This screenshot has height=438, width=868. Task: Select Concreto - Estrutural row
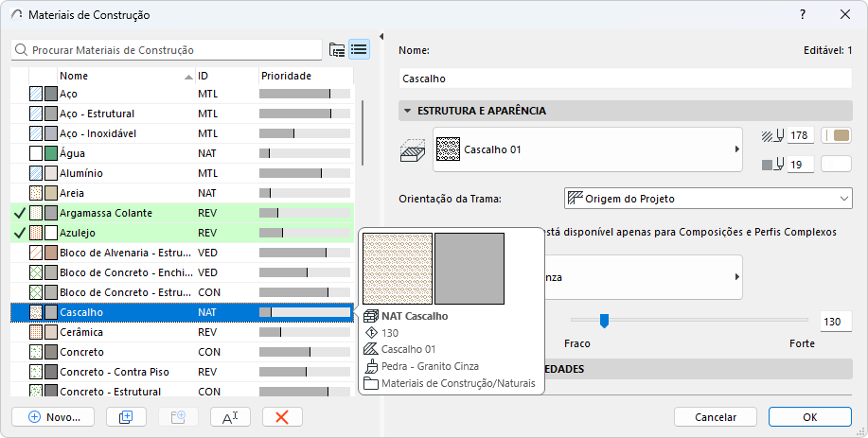[182, 391]
